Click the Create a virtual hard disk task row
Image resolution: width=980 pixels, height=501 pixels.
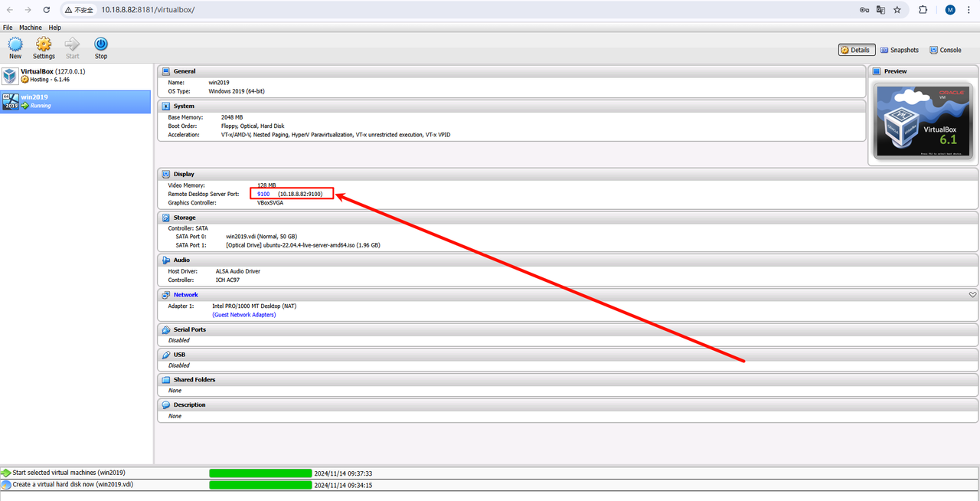tap(490, 485)
